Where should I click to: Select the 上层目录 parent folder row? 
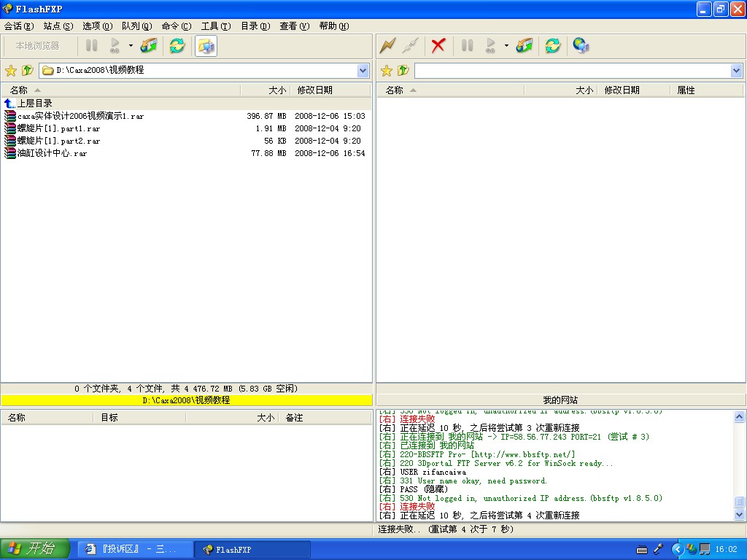(186, 104)
